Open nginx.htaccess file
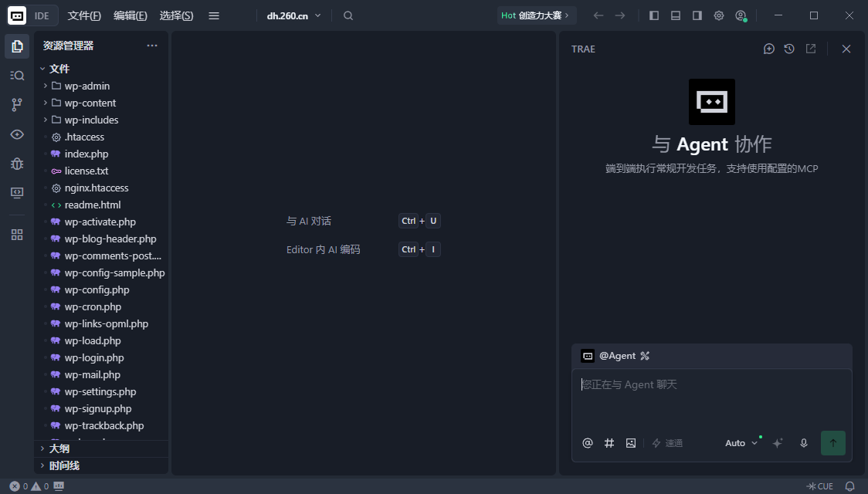The width and height of the screenshot is (868, 494). coord(102,188)
